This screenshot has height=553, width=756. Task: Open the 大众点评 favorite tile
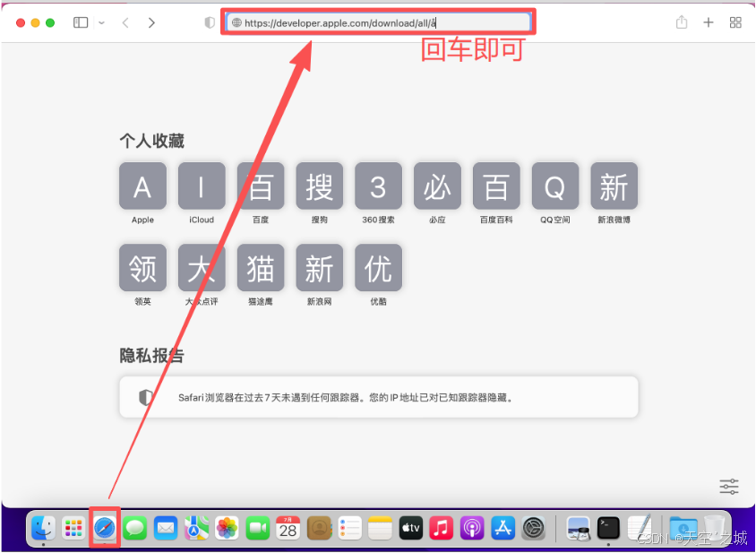tap(202, 267)
